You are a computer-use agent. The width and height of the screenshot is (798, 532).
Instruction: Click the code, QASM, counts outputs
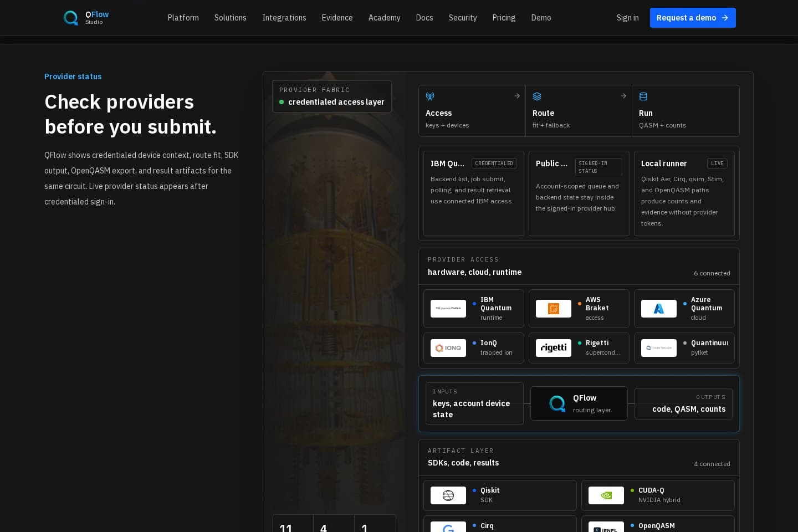683,403
